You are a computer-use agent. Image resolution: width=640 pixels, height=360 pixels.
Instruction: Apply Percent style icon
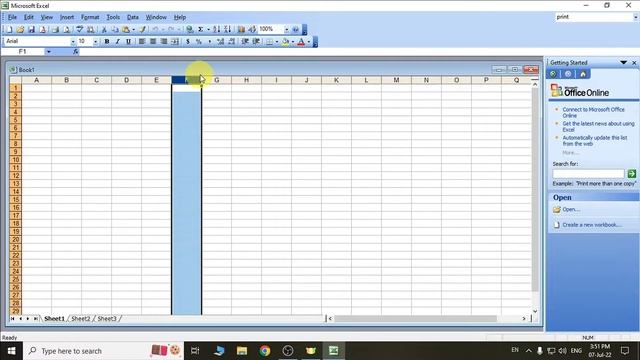pyautogui.click(x=199, y=41)
